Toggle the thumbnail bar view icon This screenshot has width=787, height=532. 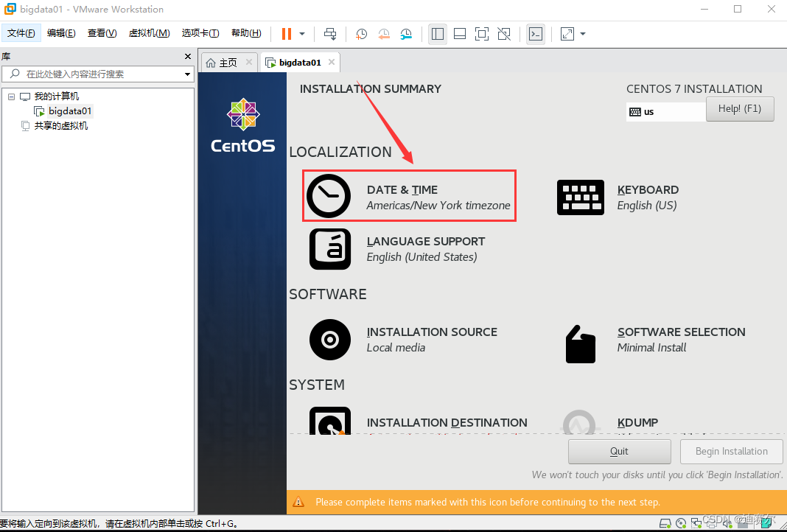coord(460,34)
